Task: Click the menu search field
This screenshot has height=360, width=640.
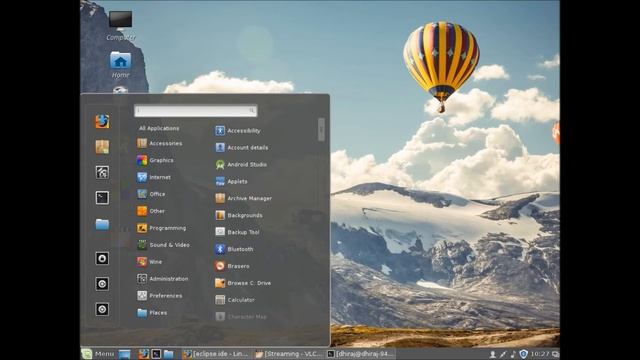Action: [196, 111]
